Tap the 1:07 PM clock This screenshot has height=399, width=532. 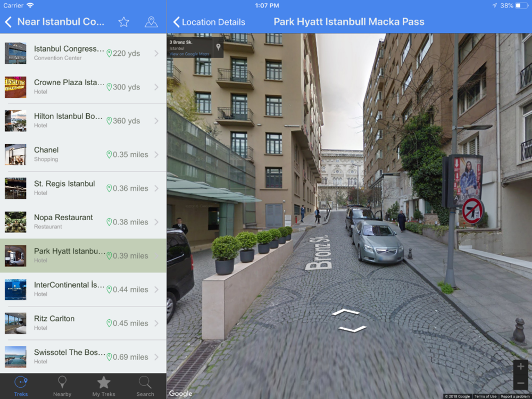coord(267,5)
